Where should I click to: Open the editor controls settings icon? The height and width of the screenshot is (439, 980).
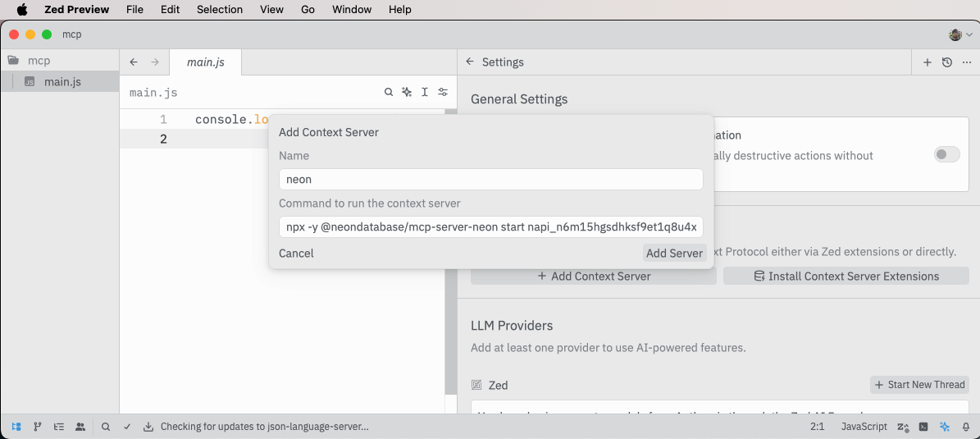pyautogui.click(x=443, y=93)
